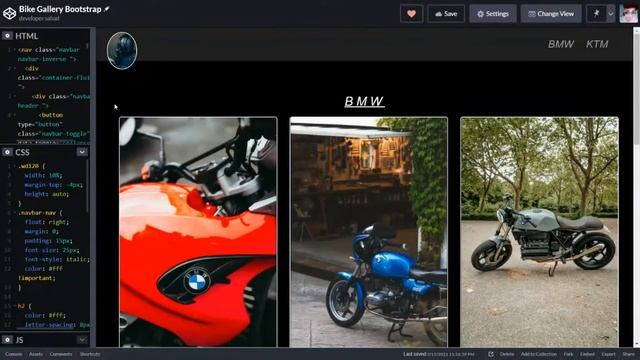640x360 pixels.
Task: Open blue BMW motorcycle photo
Action: 369,232
